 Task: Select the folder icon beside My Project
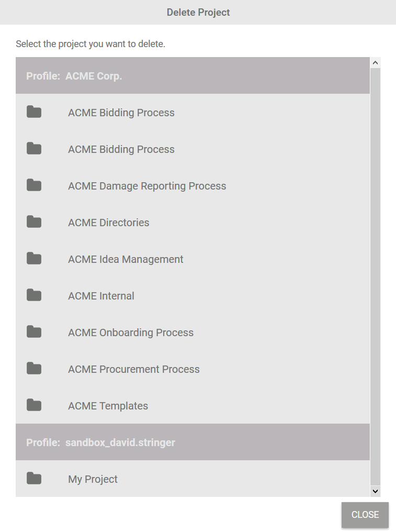(34, 479)
